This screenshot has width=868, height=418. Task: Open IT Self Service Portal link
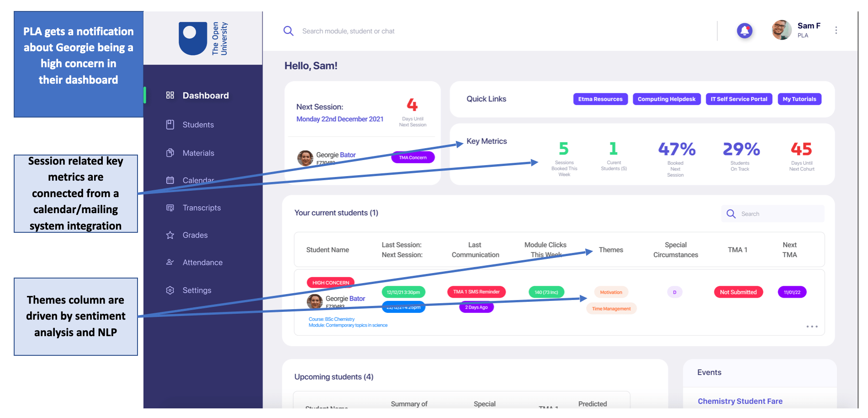point(738,99)
